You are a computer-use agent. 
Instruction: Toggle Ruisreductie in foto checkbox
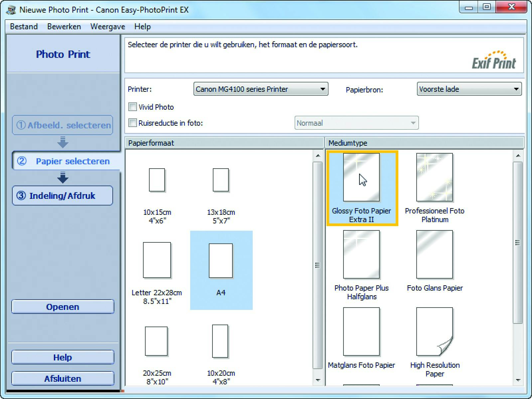pyautogui.click(x=132, y=123)
